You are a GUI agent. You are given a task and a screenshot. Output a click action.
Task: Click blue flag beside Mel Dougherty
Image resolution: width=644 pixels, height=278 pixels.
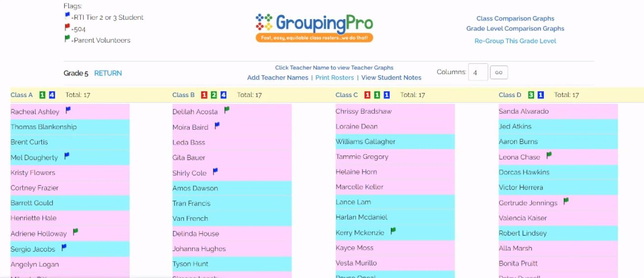point(67,156)
